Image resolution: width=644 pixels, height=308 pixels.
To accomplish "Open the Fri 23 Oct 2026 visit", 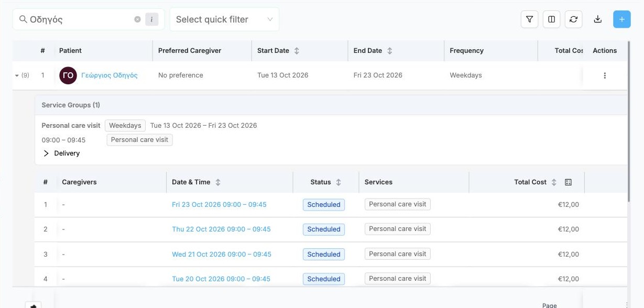I will pyautogui.click(x=219, y=205).
